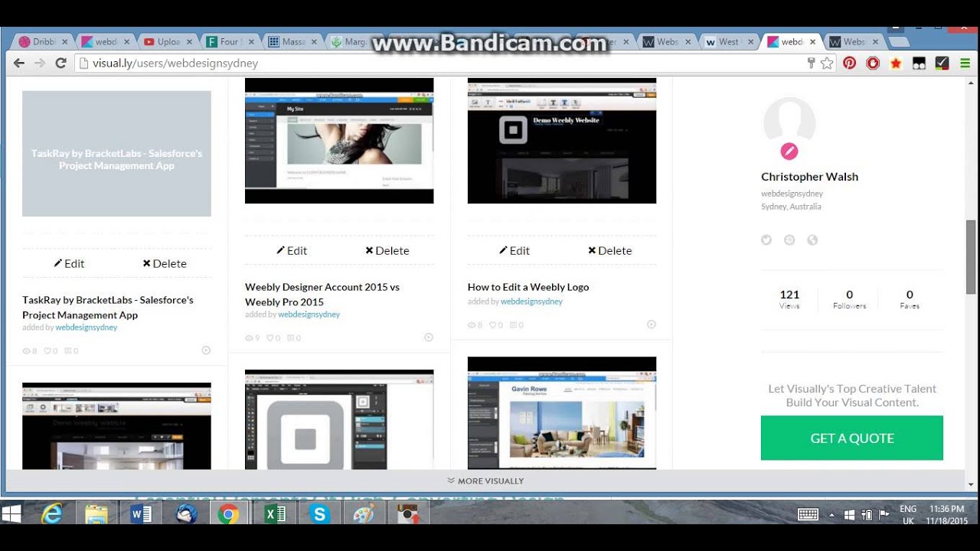
Task: Click the middle social circle icon in profile
Action: pos(789,240)
